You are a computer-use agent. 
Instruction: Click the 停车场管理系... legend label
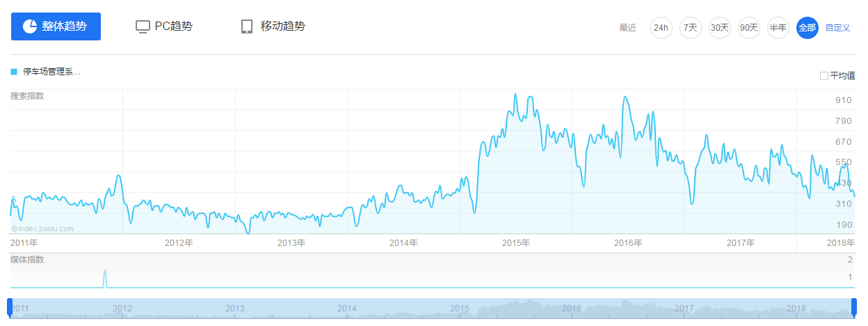(x=51, y=71)
